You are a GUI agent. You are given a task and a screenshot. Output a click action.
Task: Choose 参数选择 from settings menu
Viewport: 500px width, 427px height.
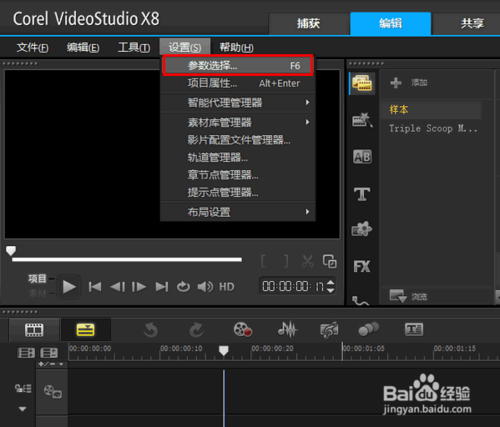point(238,65)
